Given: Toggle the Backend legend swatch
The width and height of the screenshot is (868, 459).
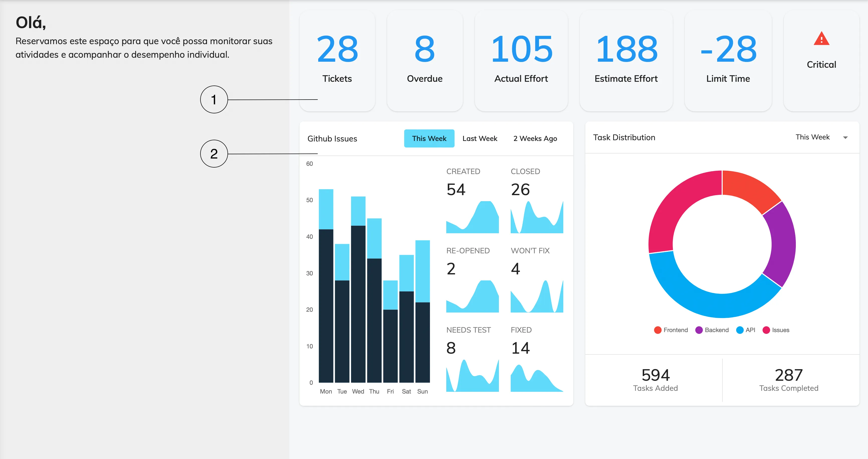Looking at the screenshot, I should pyautogui.click(x=699, y=330).
